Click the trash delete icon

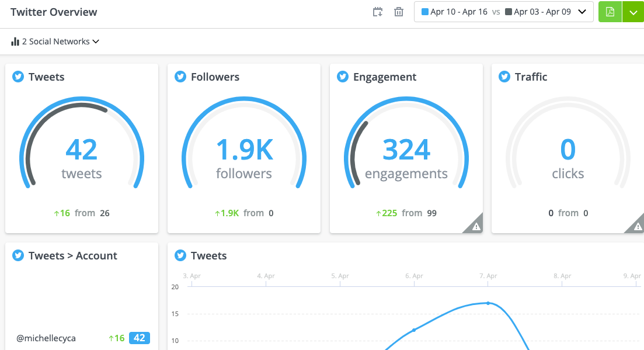399,12
